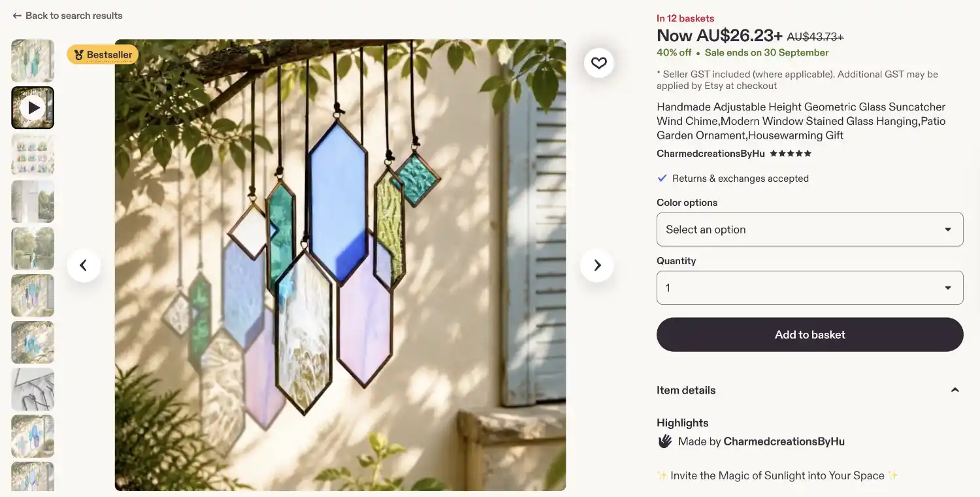Select the first product thumbnail

(x=33, y=61)
